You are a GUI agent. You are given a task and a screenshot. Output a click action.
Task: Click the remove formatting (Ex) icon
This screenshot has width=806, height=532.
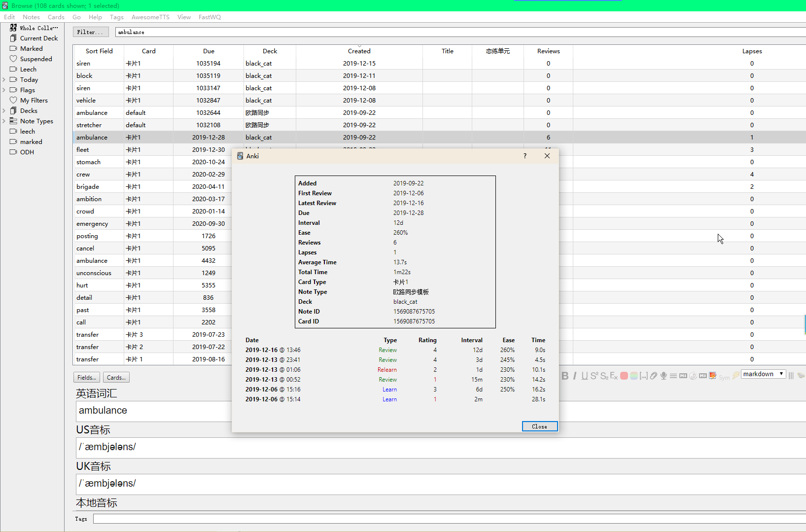tap(614, 376)
